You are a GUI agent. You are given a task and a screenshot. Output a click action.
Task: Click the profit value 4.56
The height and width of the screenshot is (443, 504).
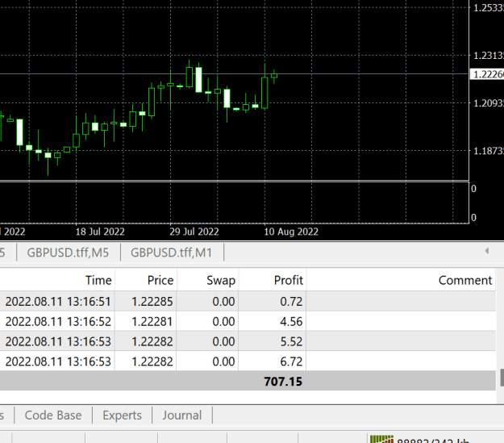pyautogui.click(x=291, y=321)
